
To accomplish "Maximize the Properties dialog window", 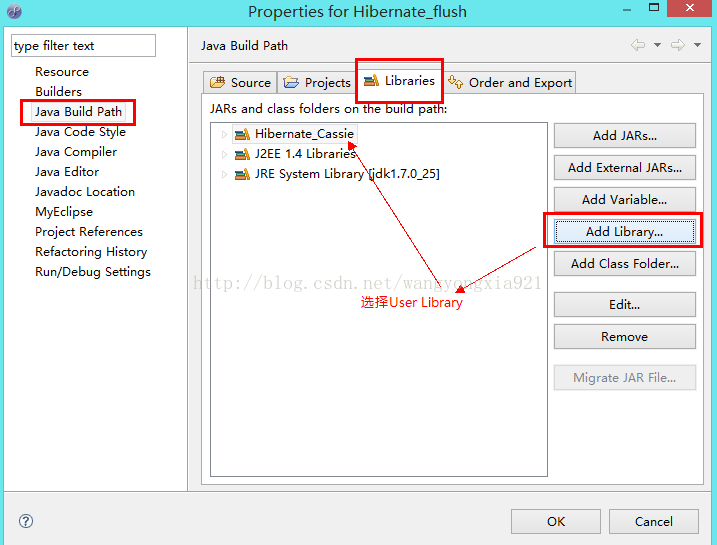I will click(654, 8).
